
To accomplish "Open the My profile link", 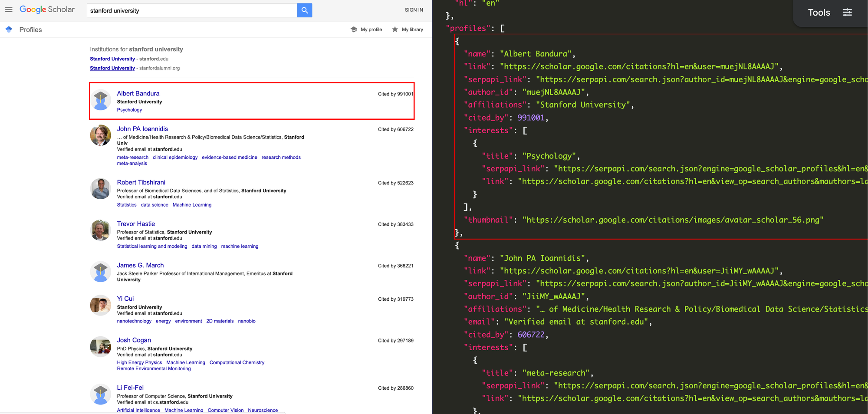I will coord(371,30).
